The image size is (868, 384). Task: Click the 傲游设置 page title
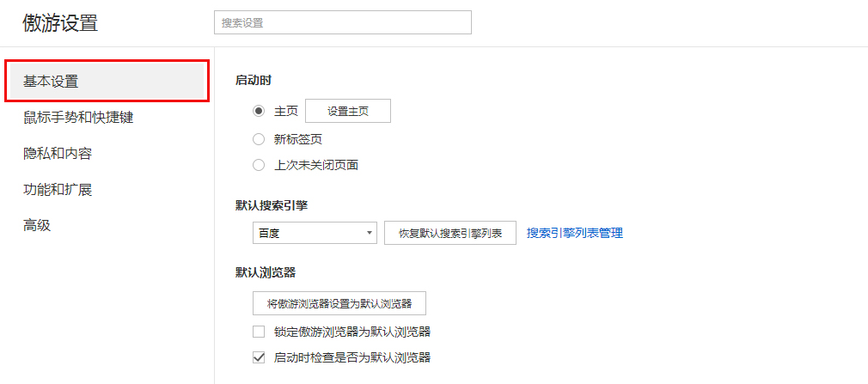tap(60, 23)
